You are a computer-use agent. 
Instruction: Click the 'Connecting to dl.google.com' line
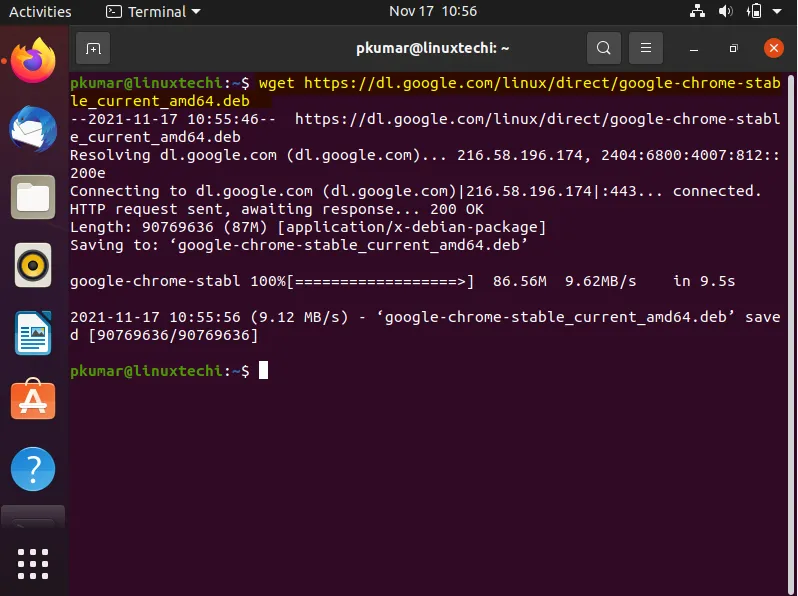coord(415,191)
